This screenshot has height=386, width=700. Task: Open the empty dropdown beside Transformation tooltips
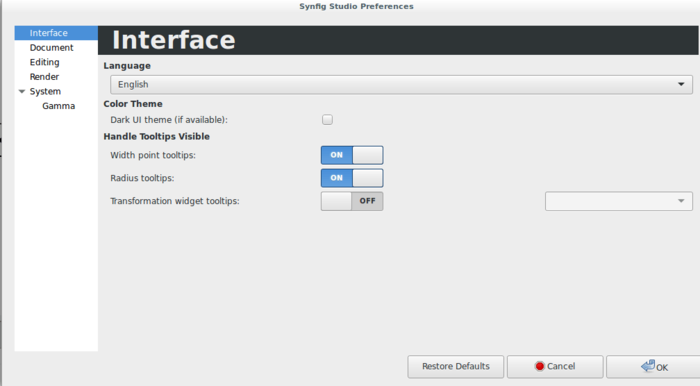[x=619, y=201]
